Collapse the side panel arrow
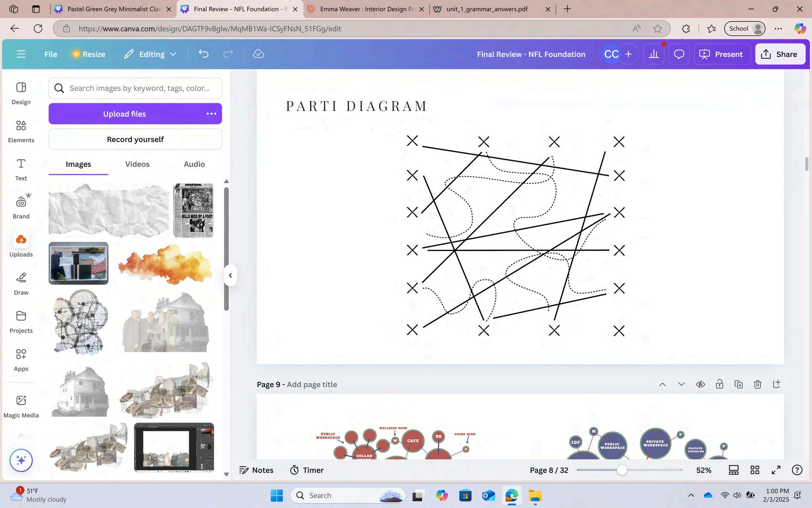The height and width of the screenshot is (508, 812). coord(230,276)
